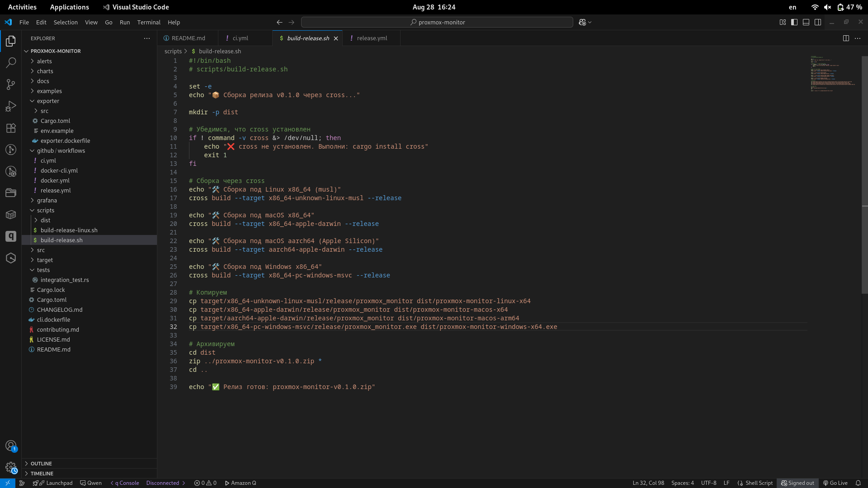Screen dimensions: 868x488
Task: Open the Help menu
Action: pos(174,22)
